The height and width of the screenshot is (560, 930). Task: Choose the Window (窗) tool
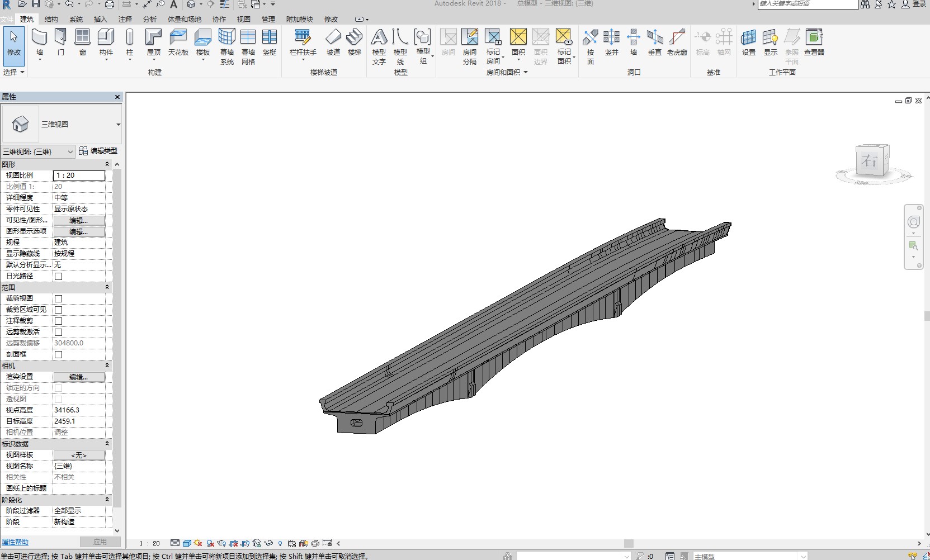click(82, 44)
